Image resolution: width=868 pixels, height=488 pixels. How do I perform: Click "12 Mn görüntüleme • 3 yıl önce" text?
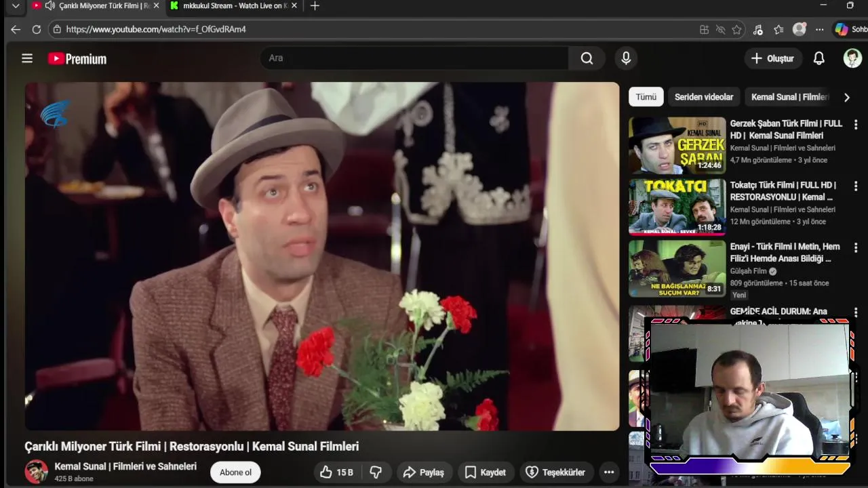point(778,222)
